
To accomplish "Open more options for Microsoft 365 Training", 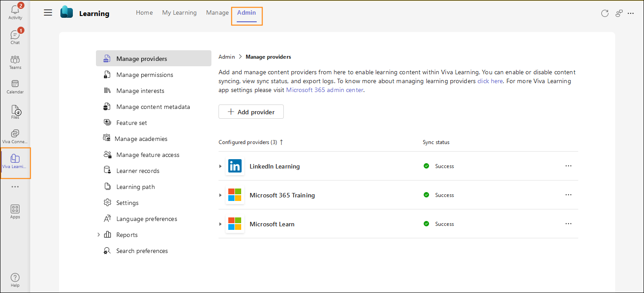I will click(x=568, y=195).
